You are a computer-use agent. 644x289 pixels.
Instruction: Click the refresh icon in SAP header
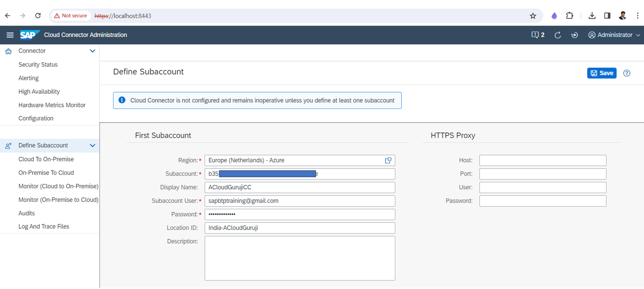pos(558,35)
